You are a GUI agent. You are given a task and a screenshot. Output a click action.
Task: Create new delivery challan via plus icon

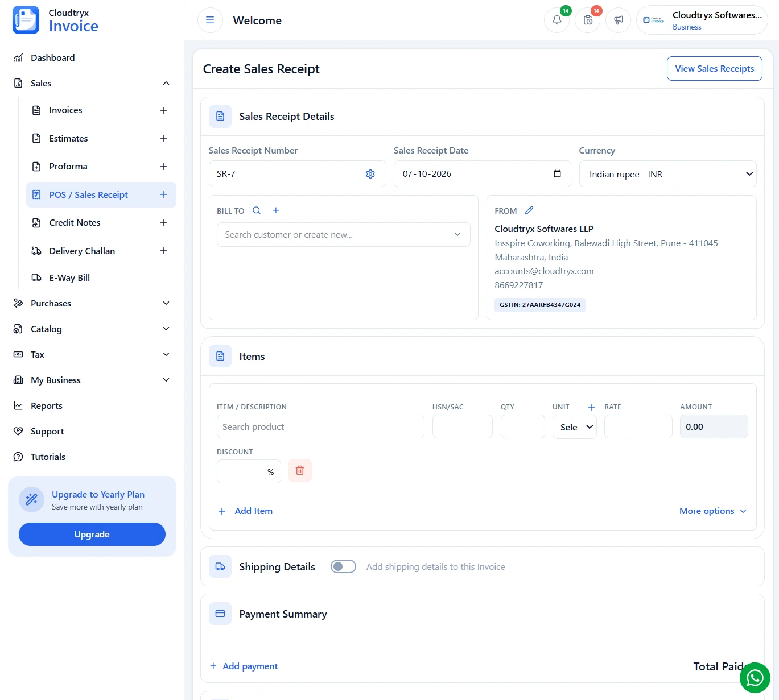(x=163, y=251)
